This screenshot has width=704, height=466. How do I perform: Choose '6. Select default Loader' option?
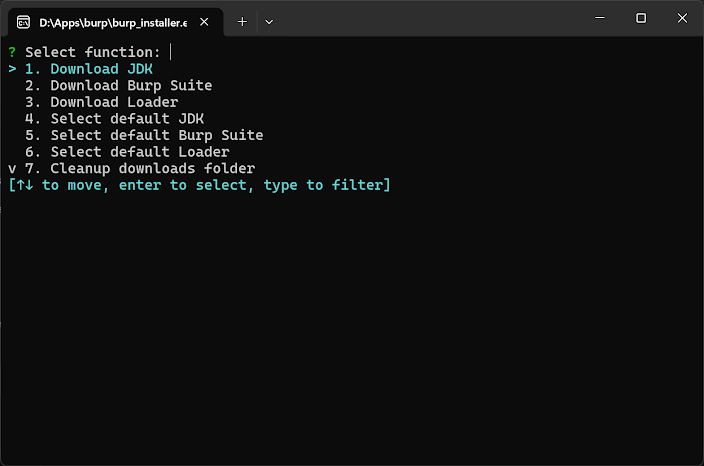(x=127, y=152)
